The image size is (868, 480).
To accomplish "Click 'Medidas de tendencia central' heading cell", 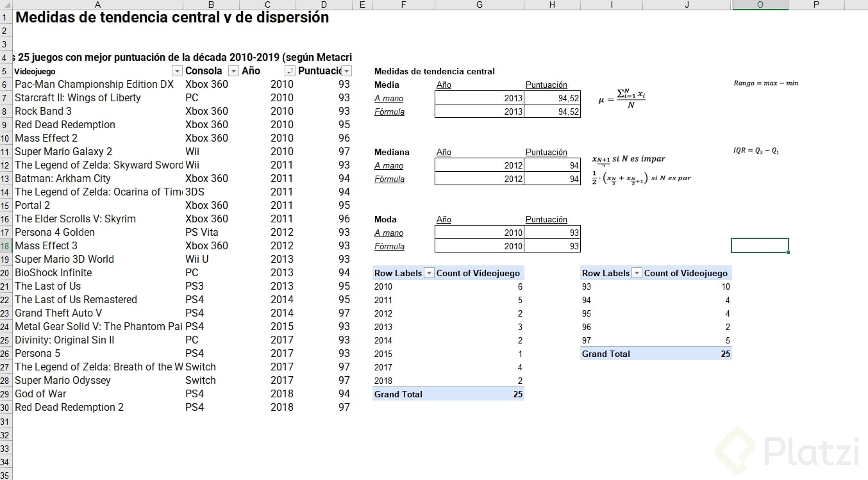I will point(435,71).
